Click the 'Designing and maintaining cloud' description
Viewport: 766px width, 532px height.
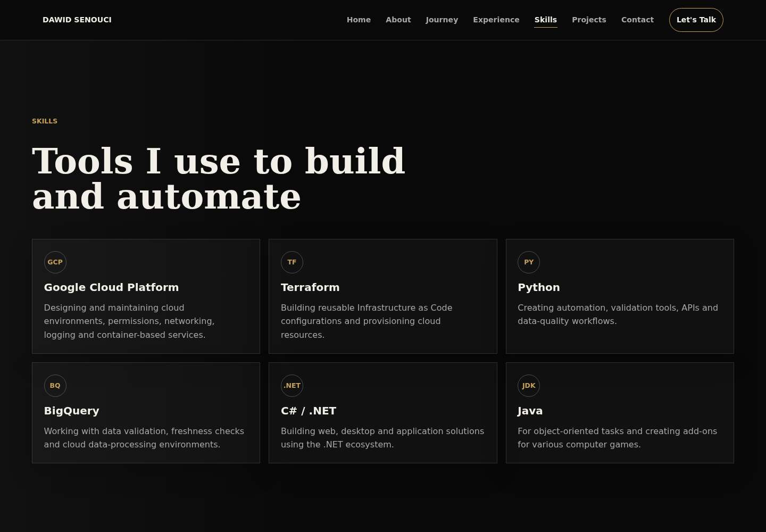click(129, 321)
